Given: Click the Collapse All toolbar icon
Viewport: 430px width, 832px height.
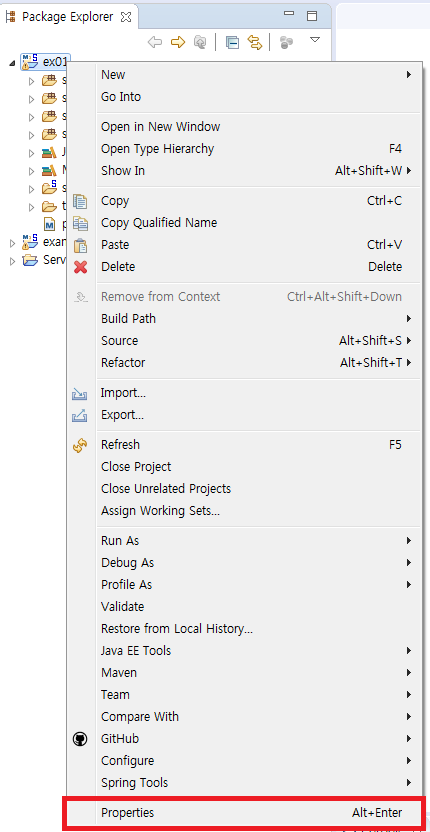Looking at the screenshot, I should (232, 42).
